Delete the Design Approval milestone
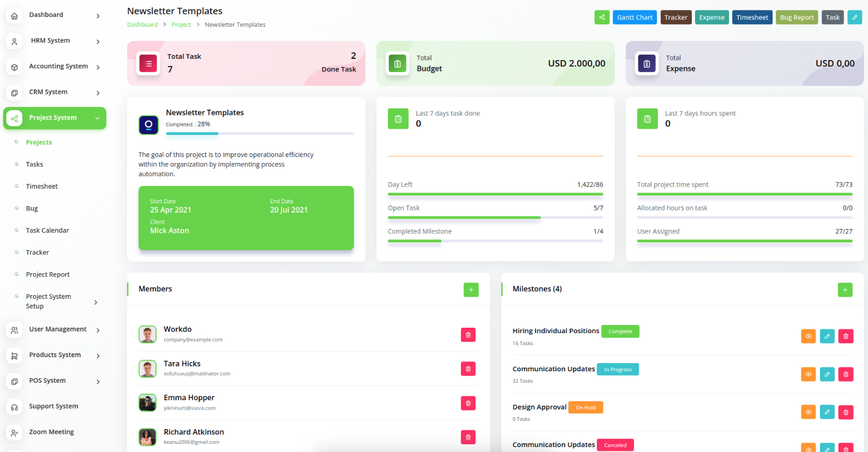 coord(846,412)
